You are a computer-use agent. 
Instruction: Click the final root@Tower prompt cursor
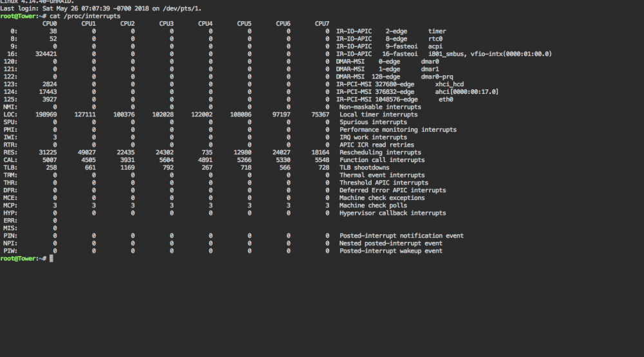(52, 259)
